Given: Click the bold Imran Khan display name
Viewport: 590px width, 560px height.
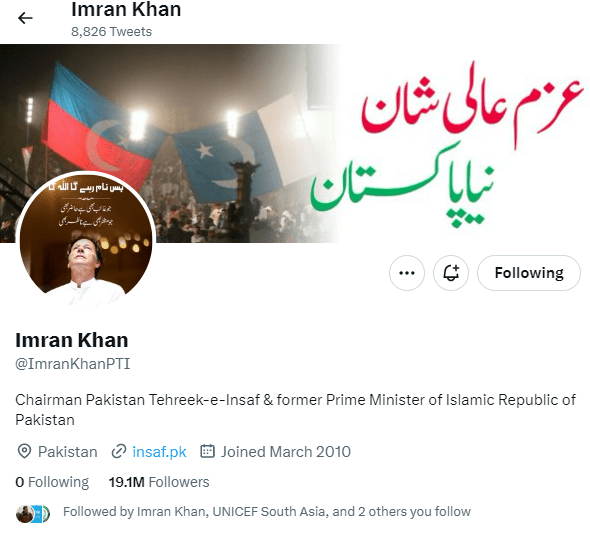Looking at the screenshot, I should pos(71,340).
